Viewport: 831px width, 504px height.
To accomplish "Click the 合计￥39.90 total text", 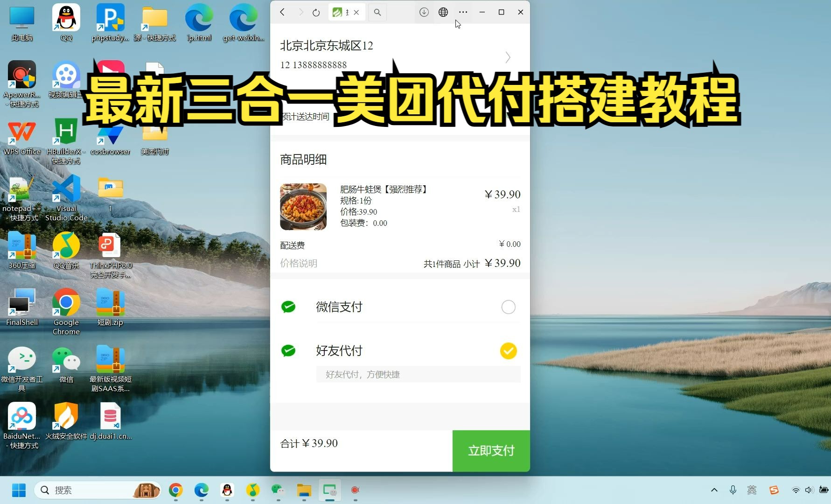I will click(x=309, y=443).
